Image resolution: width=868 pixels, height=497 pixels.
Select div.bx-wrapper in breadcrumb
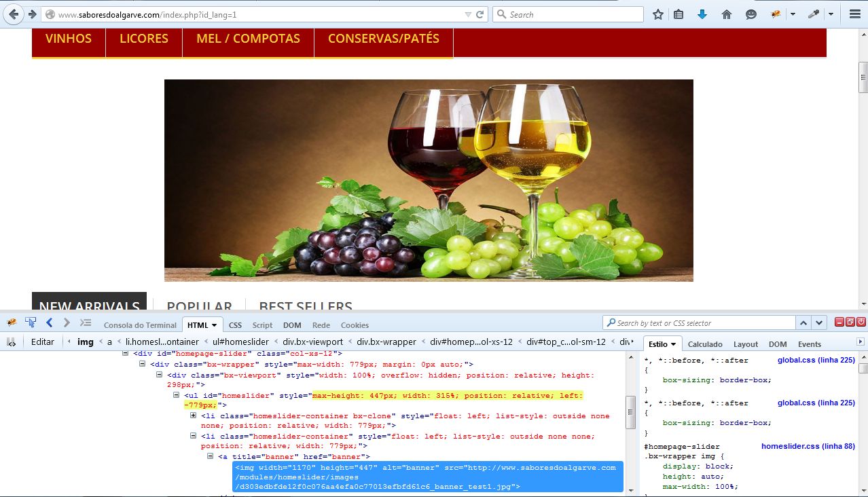point(386,342)
